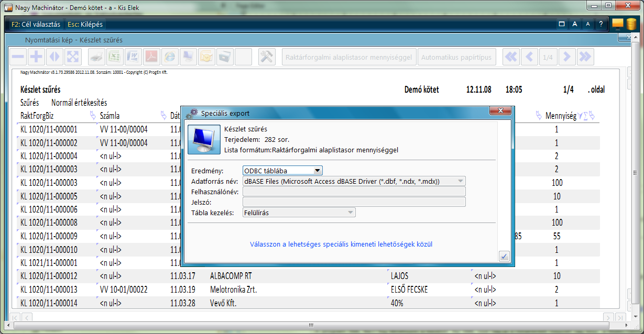
Task: Print the report using the printer icon
Action: click(96, 57)
